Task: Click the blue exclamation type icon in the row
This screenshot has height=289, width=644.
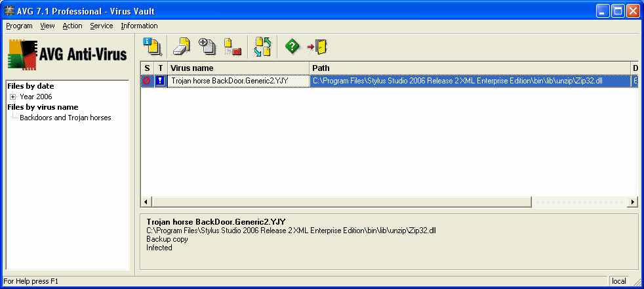Action: click(x=160, y=81)
